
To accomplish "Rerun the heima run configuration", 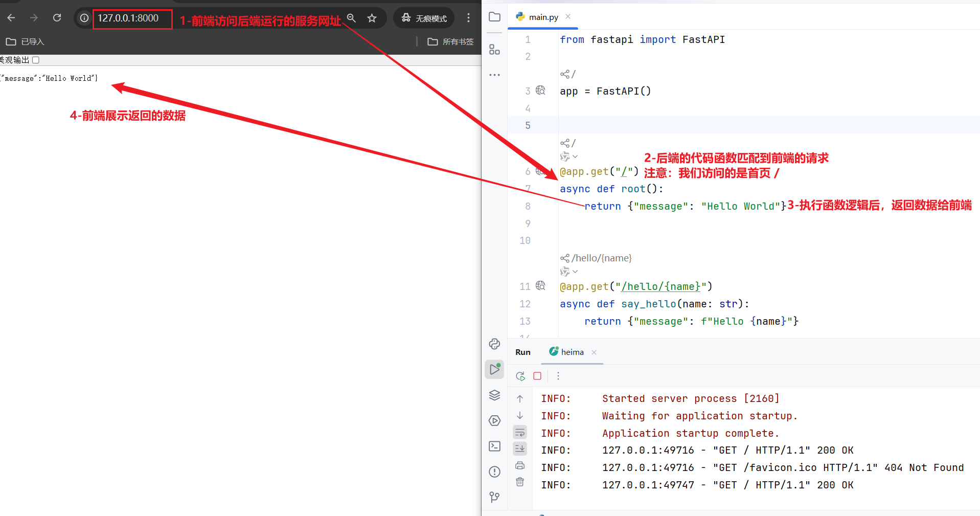I will (520, 376).
